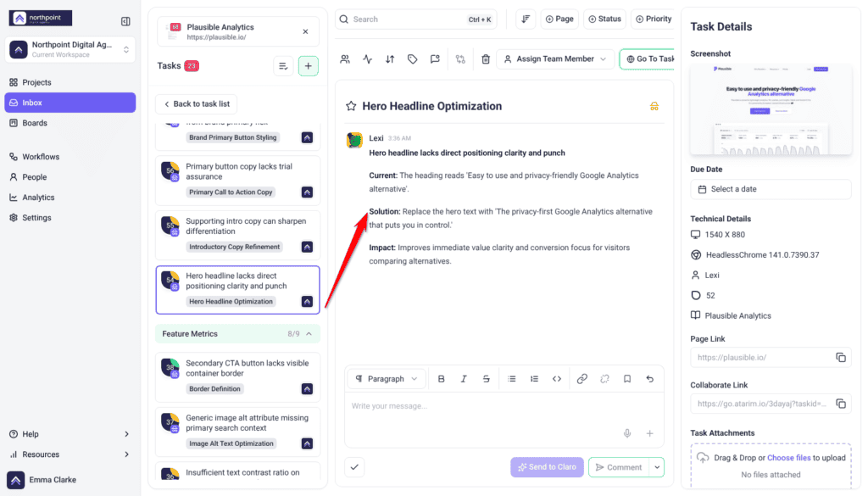Open the Paragraph style dropdown
The width and height of the screenshot is (868, 496).
(x=387, y=379)
